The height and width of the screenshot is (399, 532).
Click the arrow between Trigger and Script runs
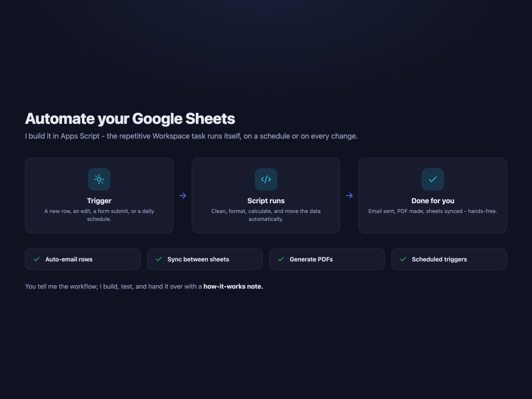pyautogui.click(x=182, y=195)
